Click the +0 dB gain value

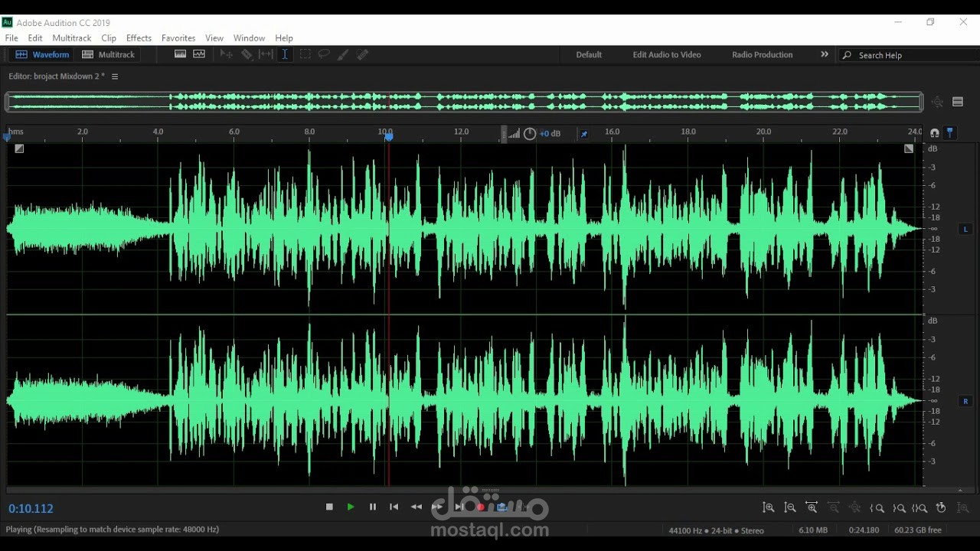[x=550, y=134]
